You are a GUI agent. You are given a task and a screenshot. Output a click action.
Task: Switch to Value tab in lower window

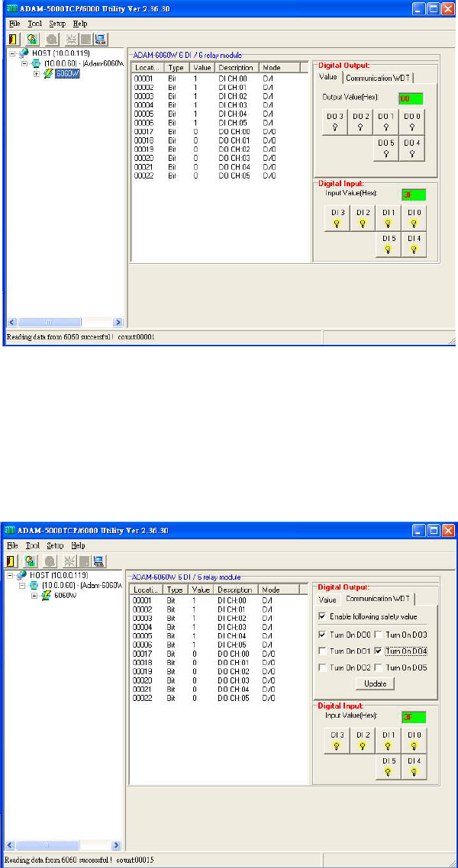[327, 600]
